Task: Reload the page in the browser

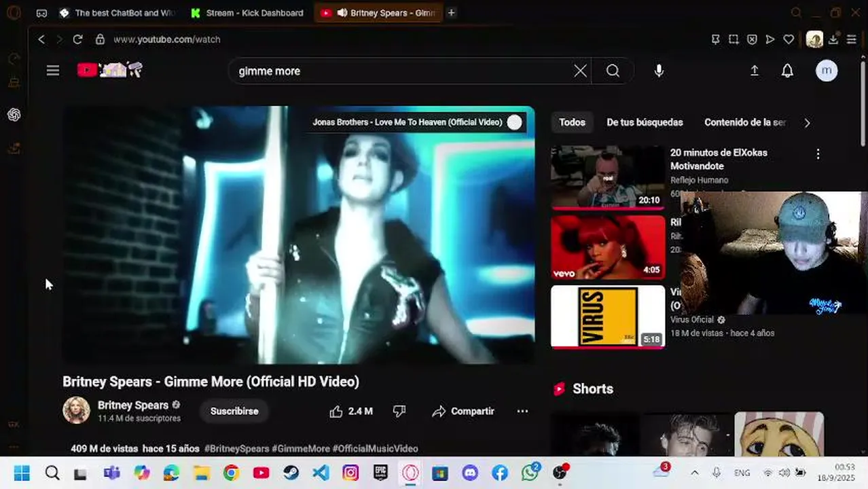Action: point(77,39)
